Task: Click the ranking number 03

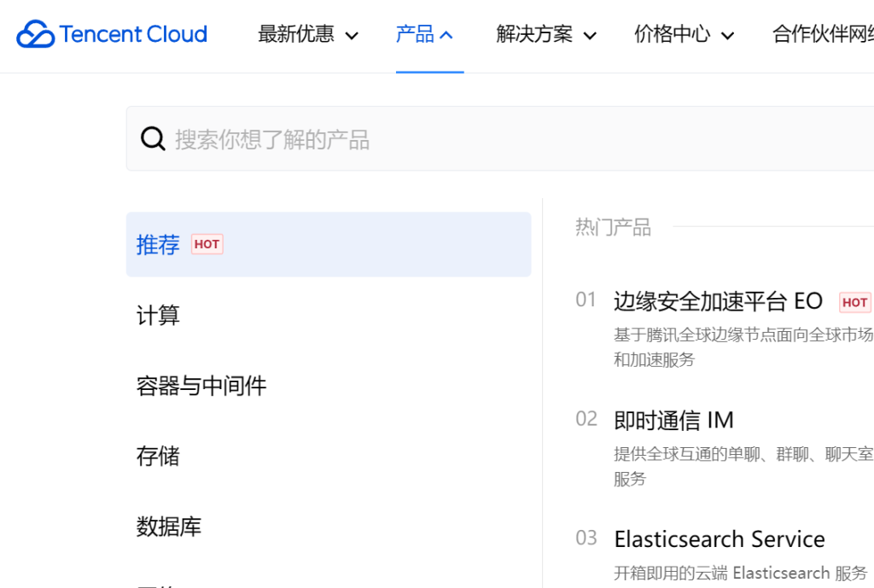Action: 586,539
